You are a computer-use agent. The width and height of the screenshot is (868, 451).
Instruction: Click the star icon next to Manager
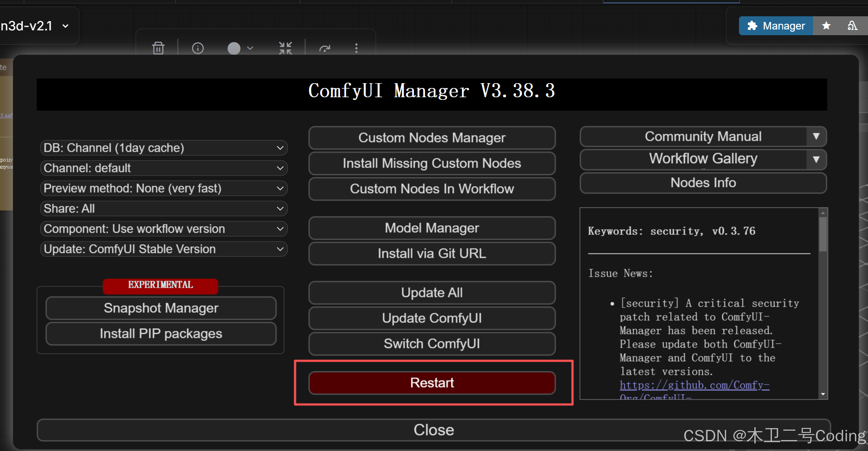pyautogui.click(x=826, y=26)
